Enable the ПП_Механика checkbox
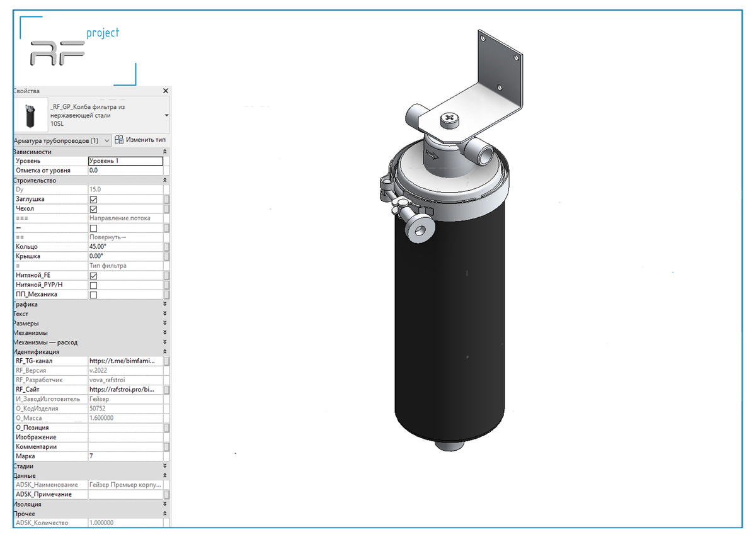 click(x=93, y=295)
